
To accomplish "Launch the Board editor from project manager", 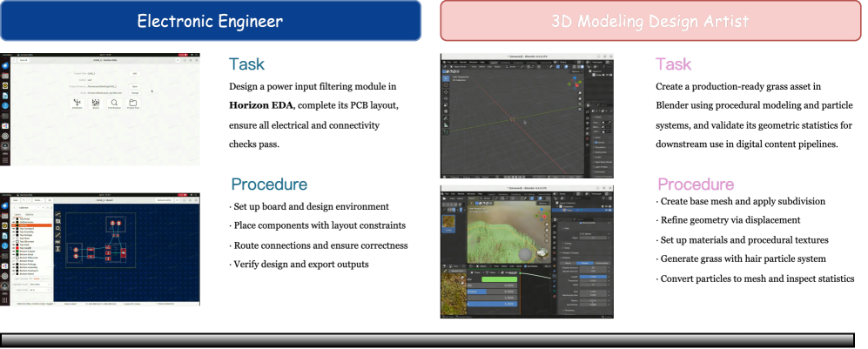I will 95,104.
